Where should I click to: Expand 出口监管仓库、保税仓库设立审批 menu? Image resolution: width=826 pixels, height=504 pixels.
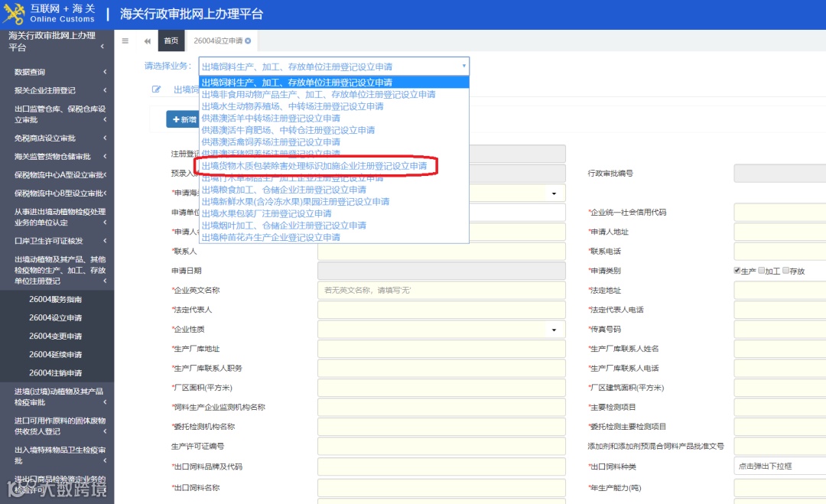click(x=57, y=114)
